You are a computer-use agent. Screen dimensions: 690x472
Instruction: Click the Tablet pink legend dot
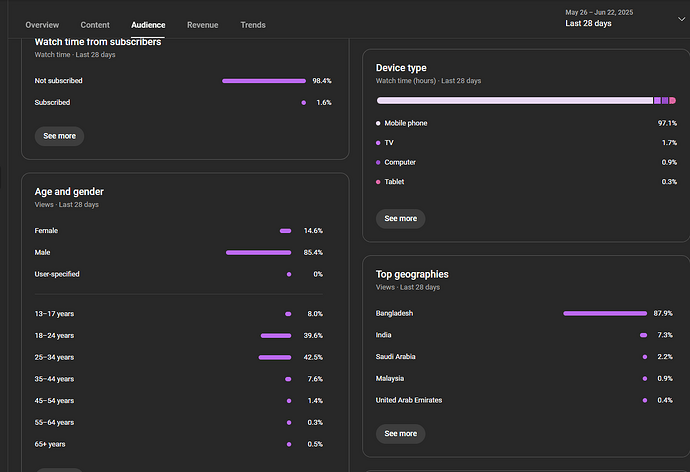click(x=378, y=182)
